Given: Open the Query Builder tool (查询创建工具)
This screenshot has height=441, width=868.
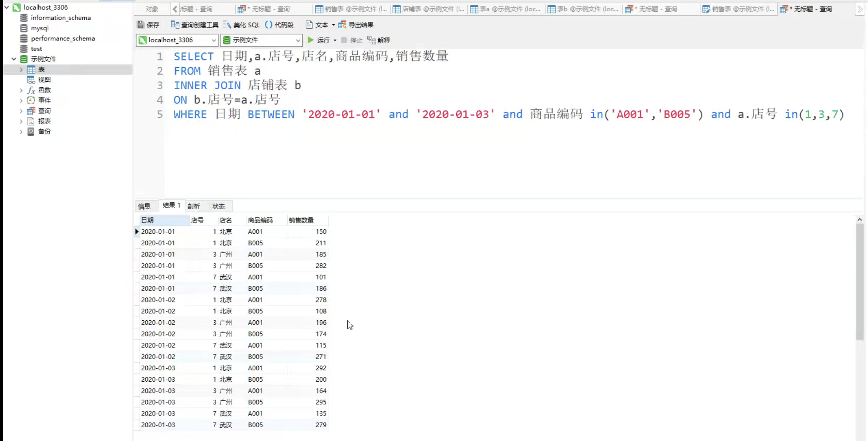Looking at the screenshot, I should (195, 25).
